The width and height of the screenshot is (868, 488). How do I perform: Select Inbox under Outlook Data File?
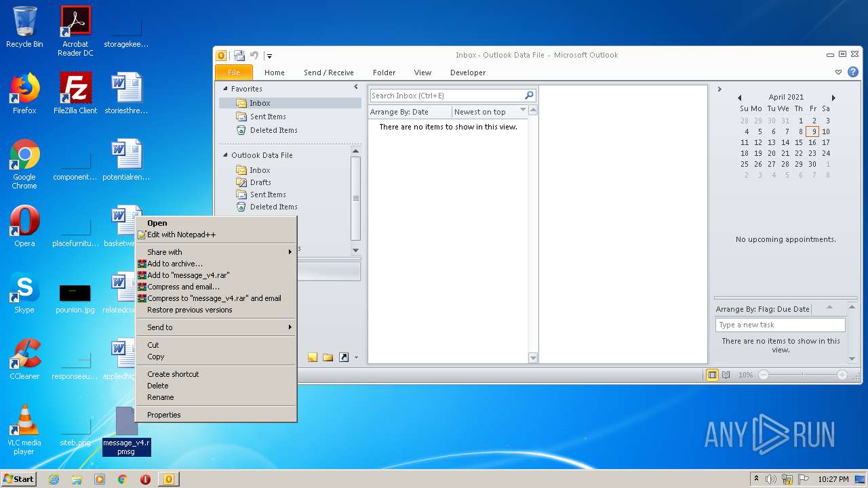pos(260,170)
